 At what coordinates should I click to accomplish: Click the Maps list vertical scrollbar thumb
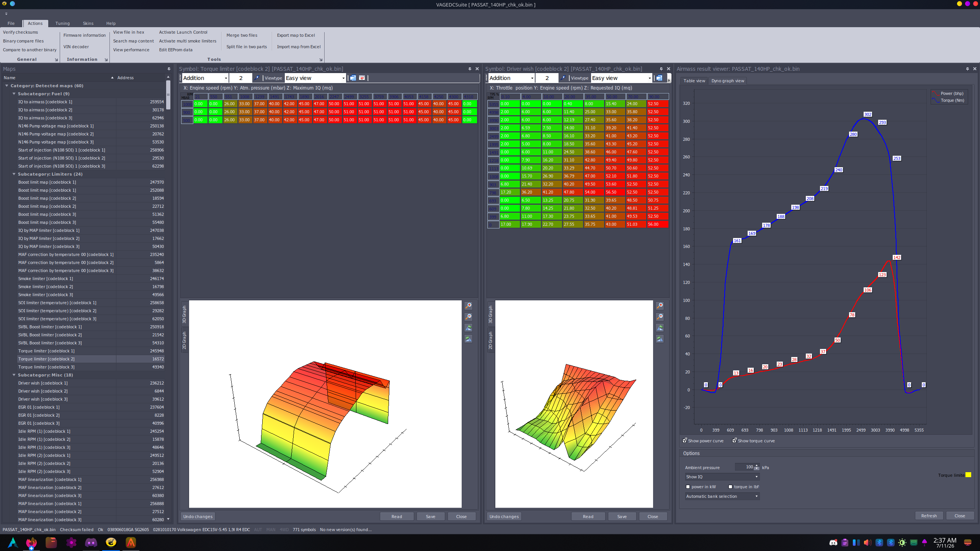[168, 95]
